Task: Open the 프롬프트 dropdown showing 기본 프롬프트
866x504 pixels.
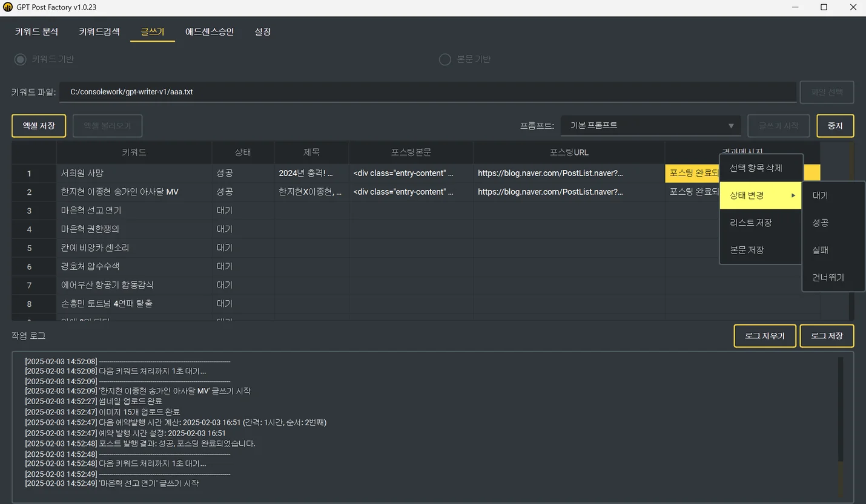Action: click(650, 126)
